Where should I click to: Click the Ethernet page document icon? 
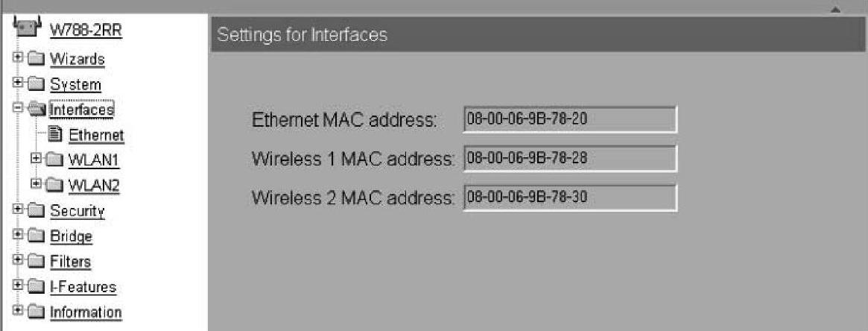pyautogui.click(x=55, y=135)
